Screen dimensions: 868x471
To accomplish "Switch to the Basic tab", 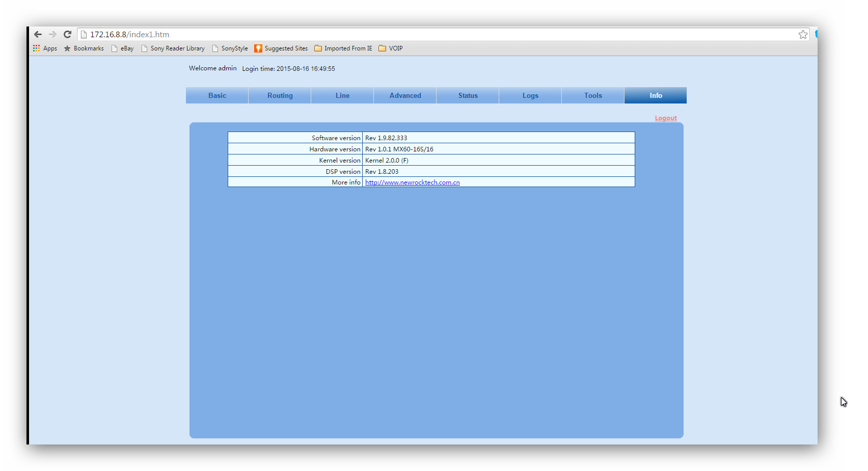I will (217, 95).
